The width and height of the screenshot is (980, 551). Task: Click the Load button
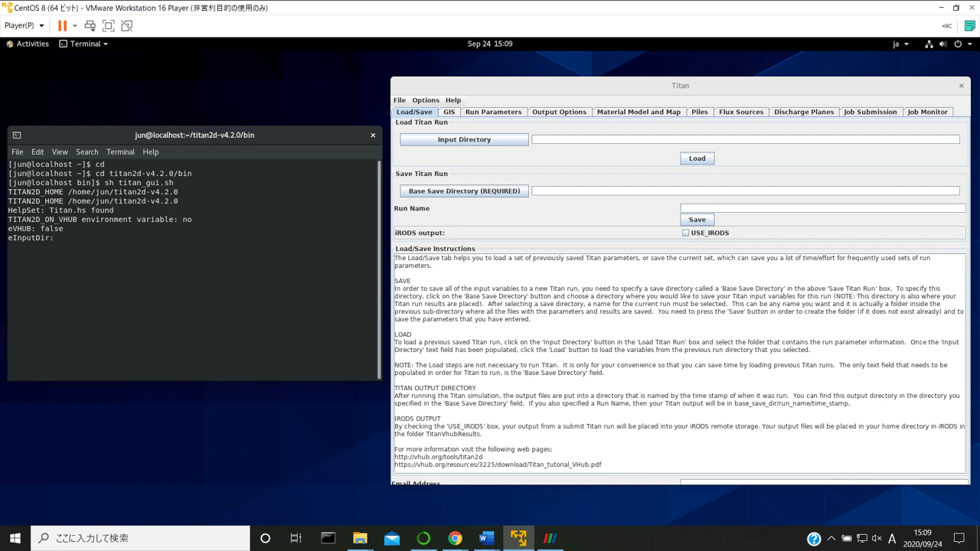[x=697, y=158]
